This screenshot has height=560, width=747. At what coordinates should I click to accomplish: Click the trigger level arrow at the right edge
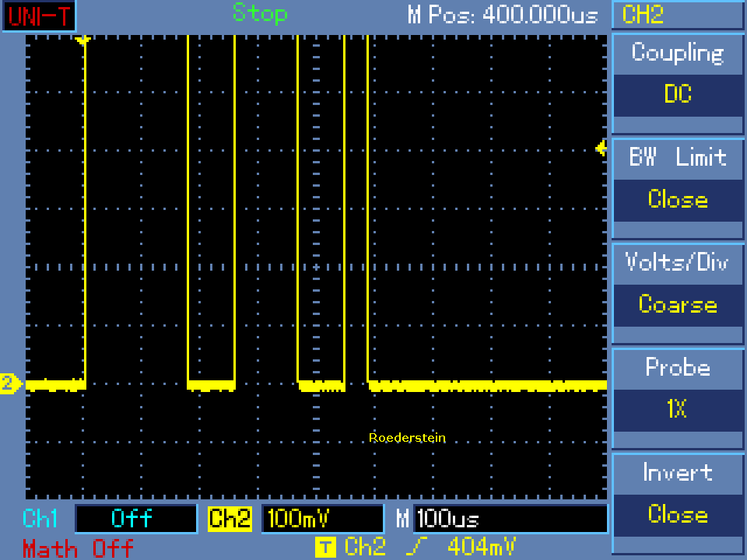click(601, 148)
